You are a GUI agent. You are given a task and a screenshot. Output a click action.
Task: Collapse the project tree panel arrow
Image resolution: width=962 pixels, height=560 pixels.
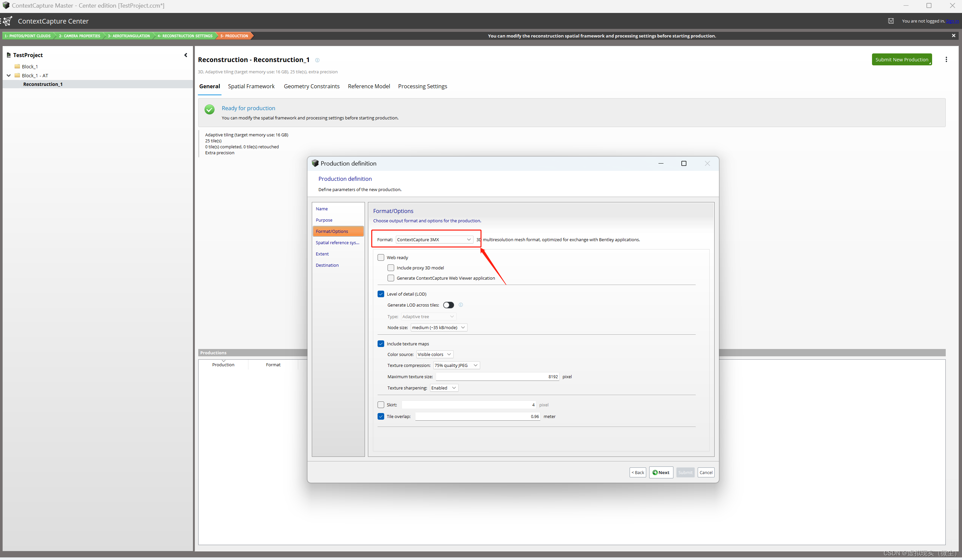tap(186, 55)
